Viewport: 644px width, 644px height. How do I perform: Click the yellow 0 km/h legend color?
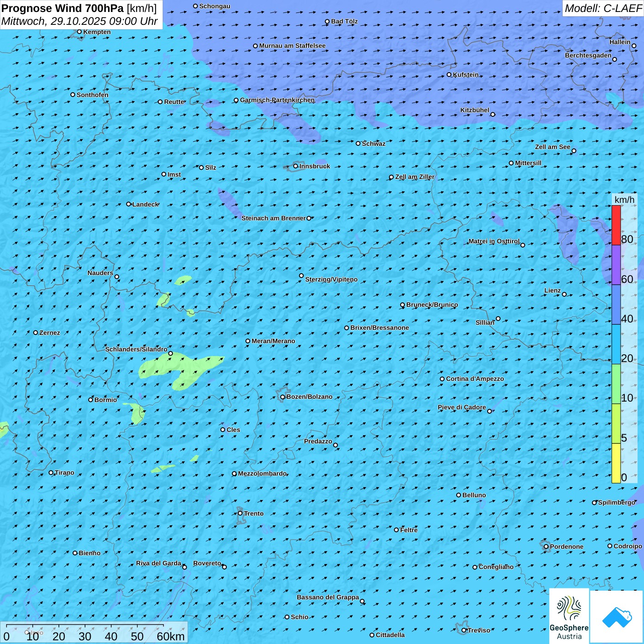click(x=616, y=463)
